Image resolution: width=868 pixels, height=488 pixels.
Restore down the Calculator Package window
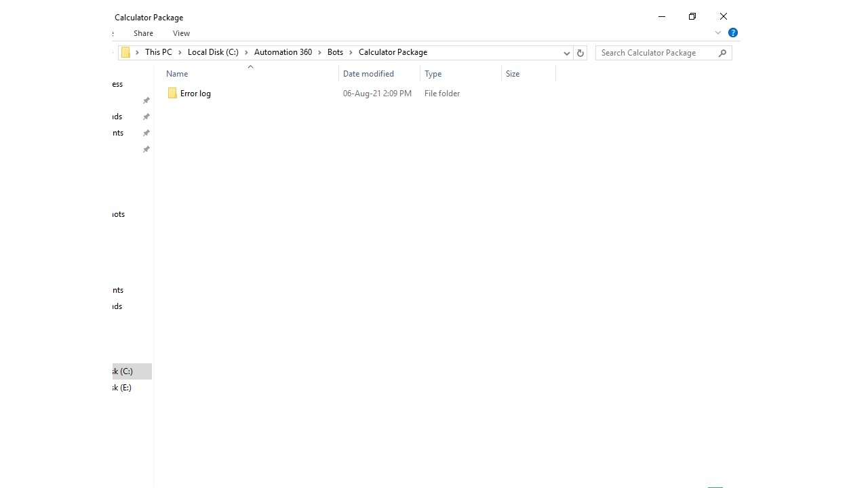(692, 16)
